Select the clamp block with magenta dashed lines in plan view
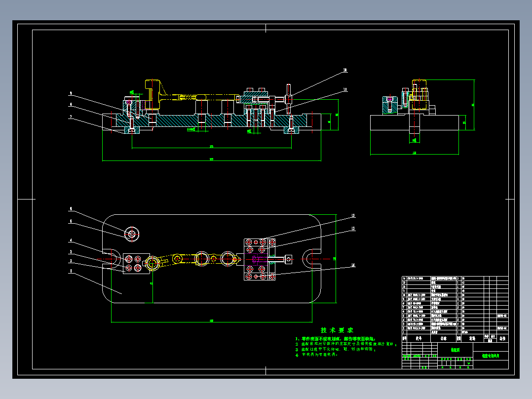The height and width of the screenshot is (399, 532). pyautogui.click(x=260, y=259)
